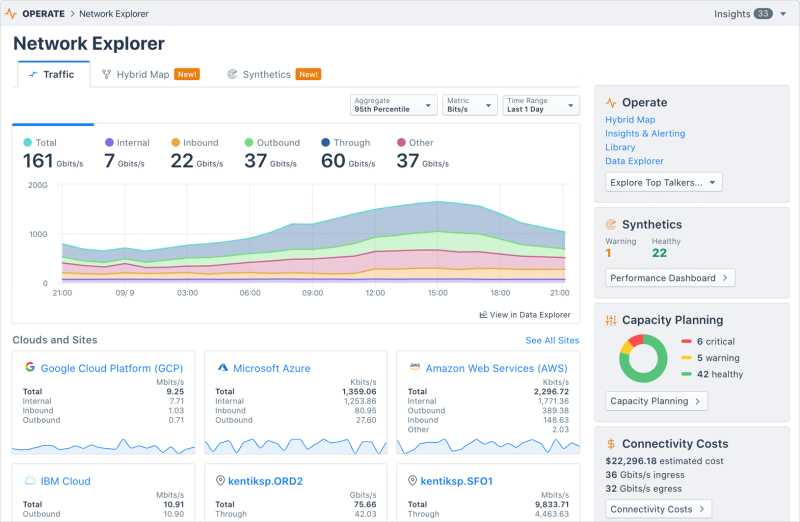The height and width of the screenshot is (522, 800).
Task: Click the GCP traffic sparkline chart
Action: [104, 446]
